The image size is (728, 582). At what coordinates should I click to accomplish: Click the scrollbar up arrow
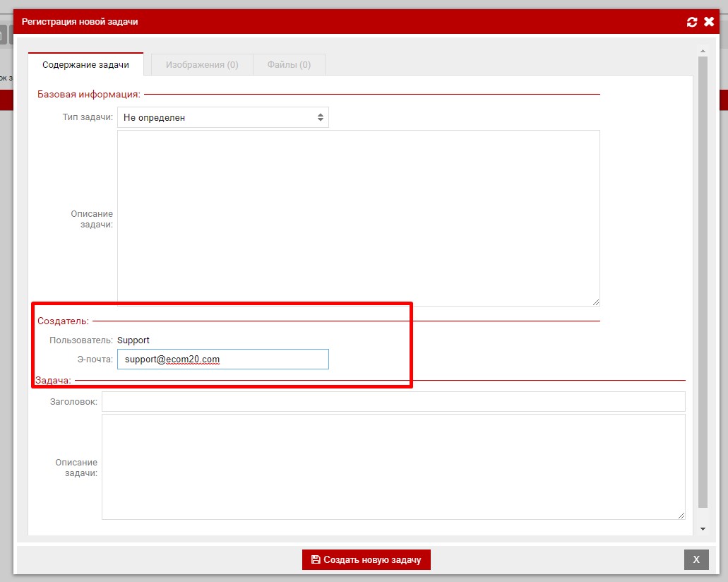point(703,51)
